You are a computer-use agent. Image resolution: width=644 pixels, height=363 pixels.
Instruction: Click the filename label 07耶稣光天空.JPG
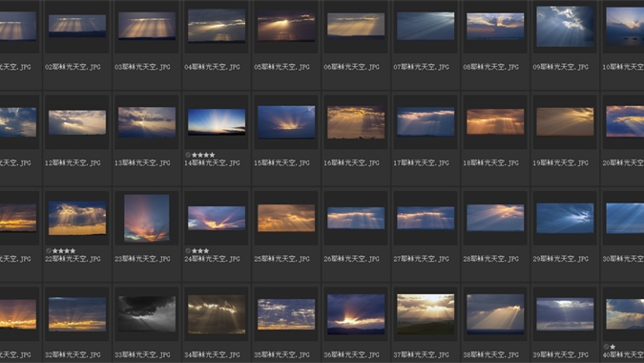point(421,67)
